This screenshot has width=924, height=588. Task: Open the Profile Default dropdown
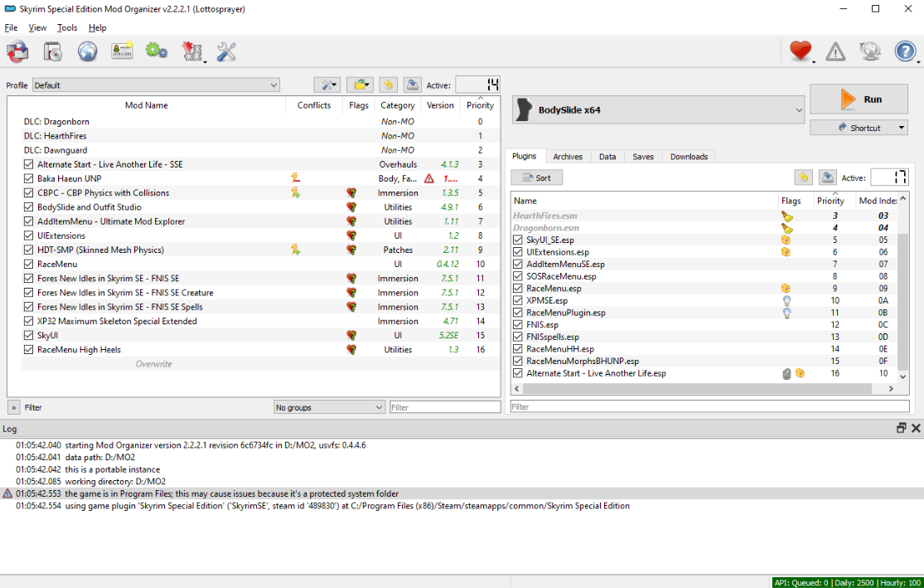(x=156, y=85)
